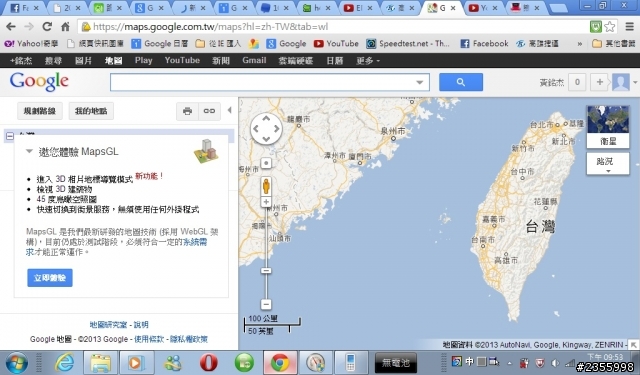Click the blue search magnifier button

click(461, 82)
